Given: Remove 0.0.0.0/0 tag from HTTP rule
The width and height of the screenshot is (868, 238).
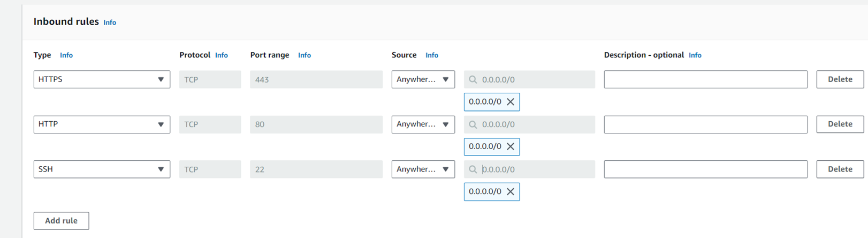Looking at the screenshot, I should pos(511,146).
